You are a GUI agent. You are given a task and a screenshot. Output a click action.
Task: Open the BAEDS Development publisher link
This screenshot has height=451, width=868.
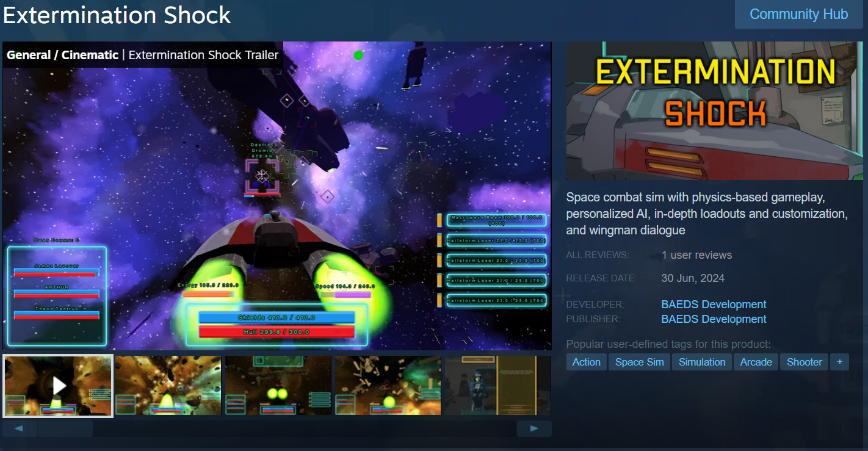click(714, 319)
